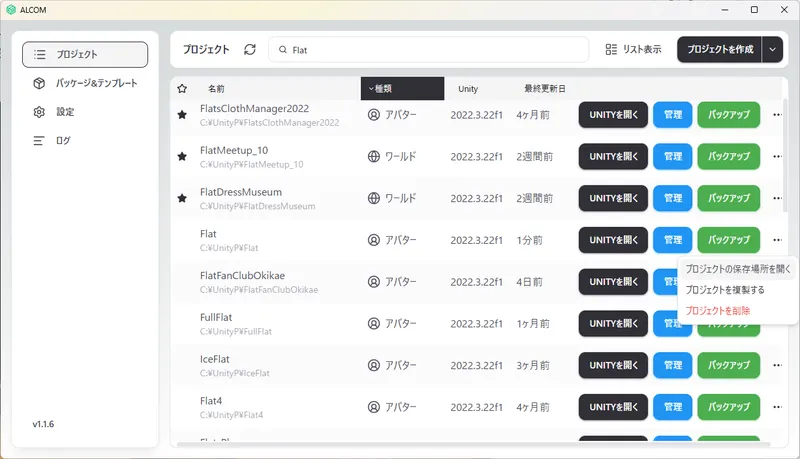Sort by the 種類 column header

(x=403, y=89)
